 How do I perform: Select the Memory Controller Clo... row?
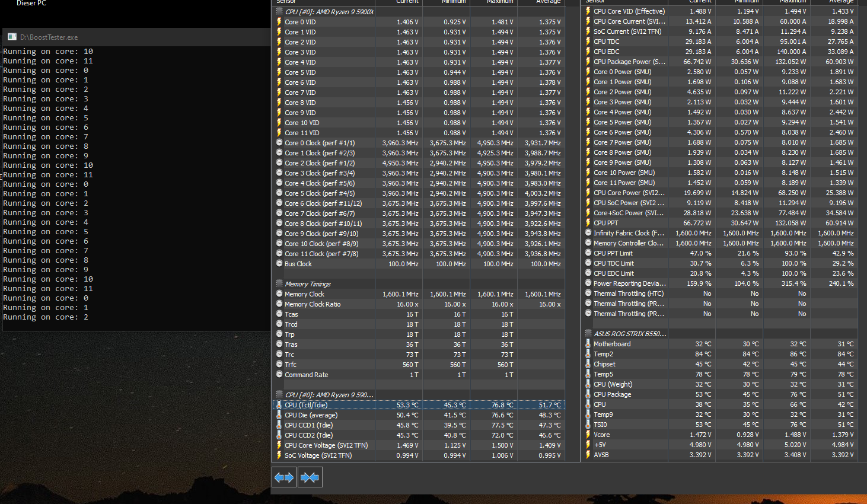click(720, 243)
